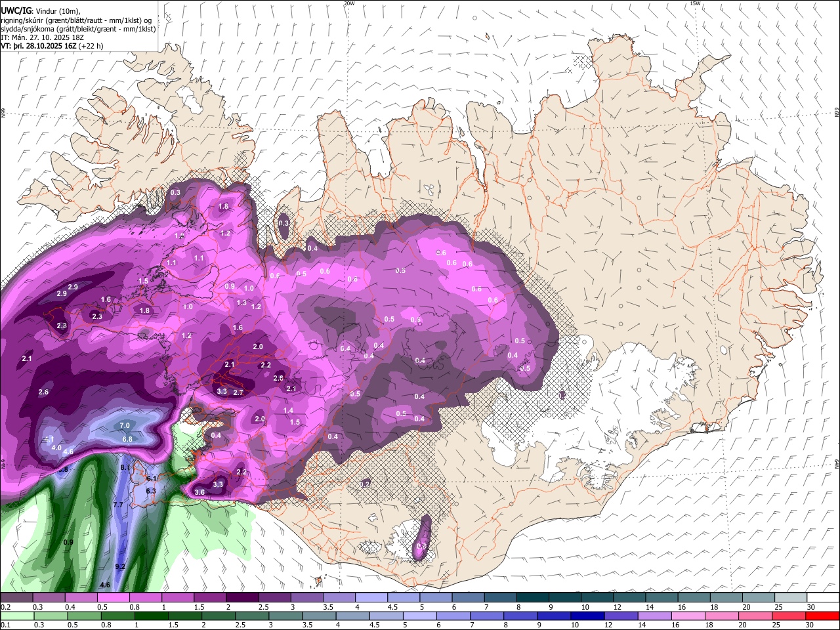Image resolution: width=840 pixels, height=630 pixels.
Task: Click the title text 'UWC/IG: Vindur (10m)'
Action: point(41,10)
